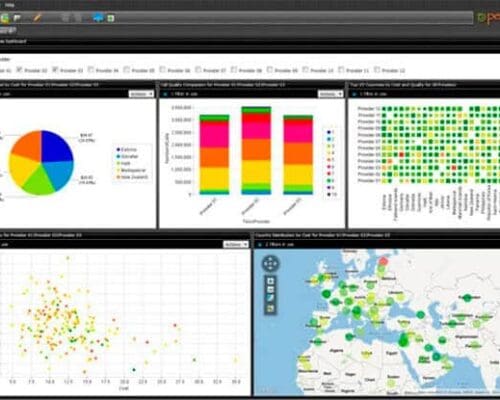Click the second greyed-out toolbar icon
The height and width of the screenshot is (400, 500).
click(77, 18)
